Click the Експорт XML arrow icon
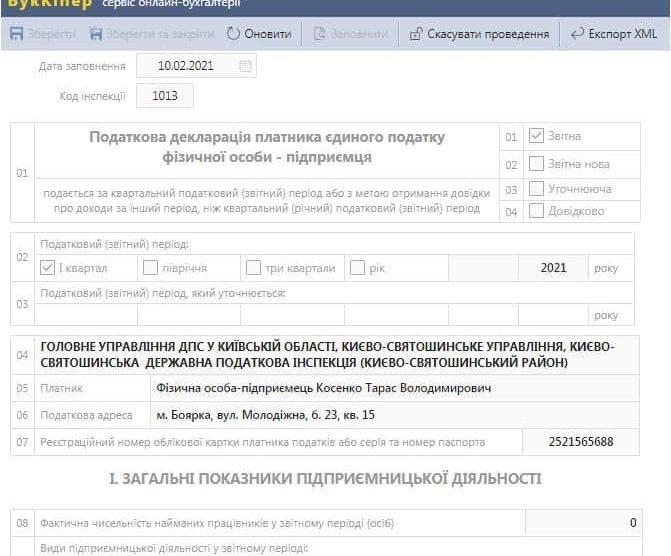The image size is (671, 556). (x=577, y=34)
